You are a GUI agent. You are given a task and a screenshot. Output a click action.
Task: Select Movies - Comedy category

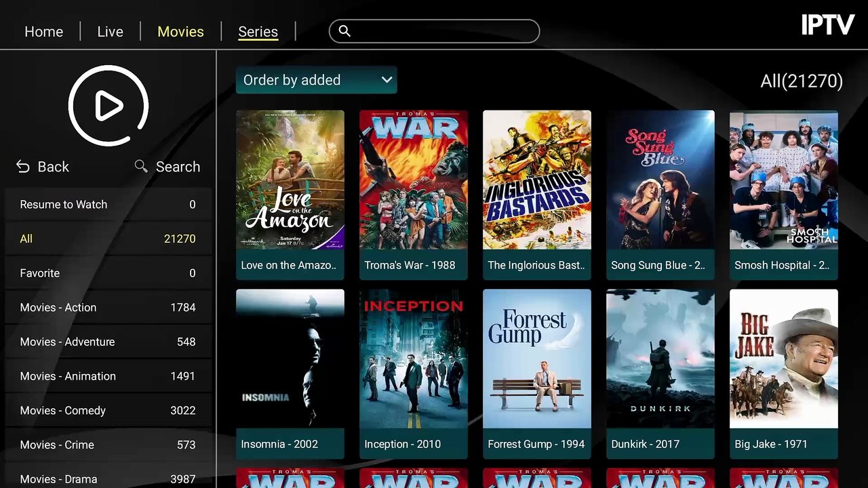pos(108,411)
